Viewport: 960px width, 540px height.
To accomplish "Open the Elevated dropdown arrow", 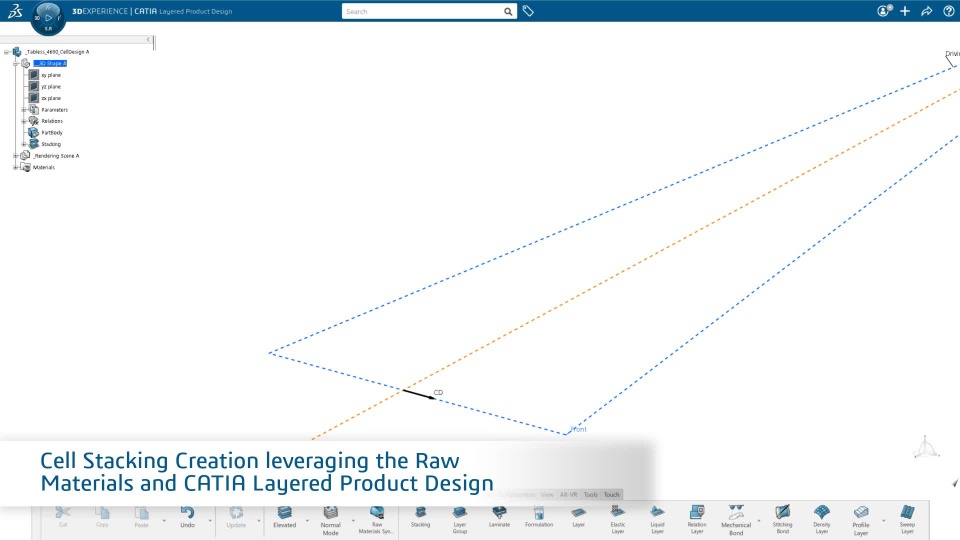I will 307,521.
